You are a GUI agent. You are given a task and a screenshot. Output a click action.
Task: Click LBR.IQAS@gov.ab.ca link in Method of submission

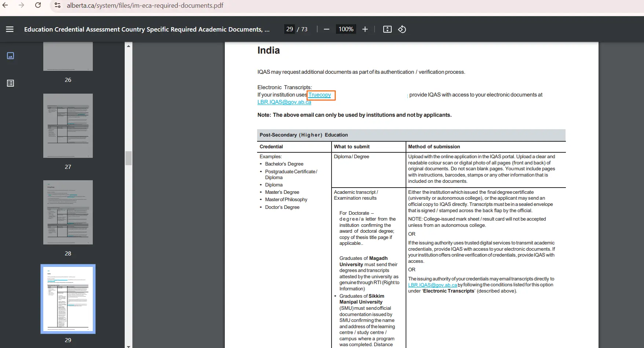click(433, 285)
